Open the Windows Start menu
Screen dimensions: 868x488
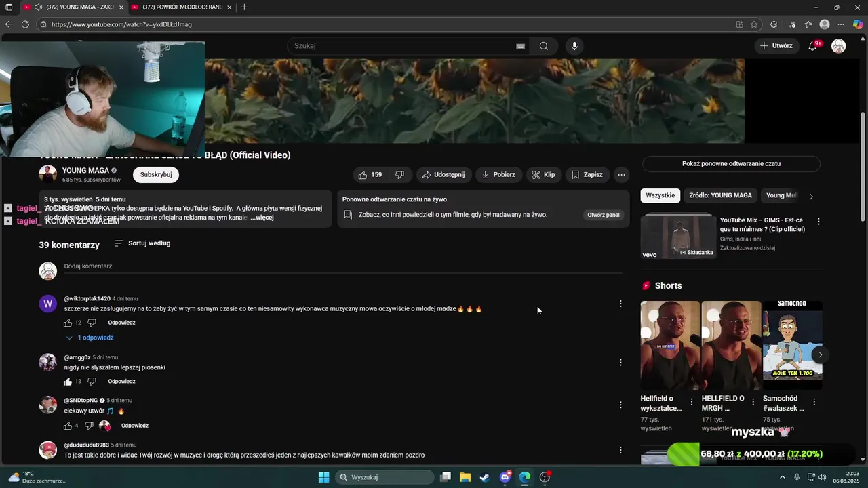[x=323, y=477]
